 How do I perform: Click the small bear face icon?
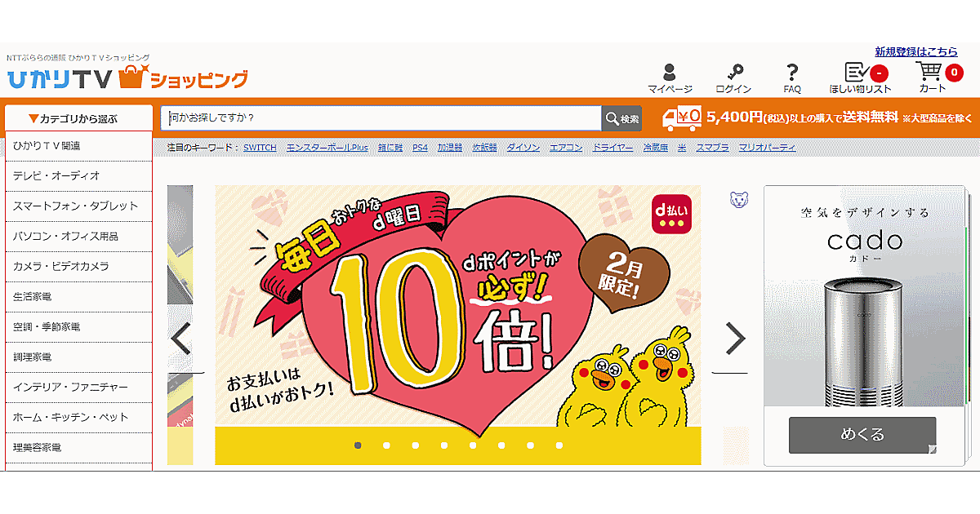(x=737, y=200)
